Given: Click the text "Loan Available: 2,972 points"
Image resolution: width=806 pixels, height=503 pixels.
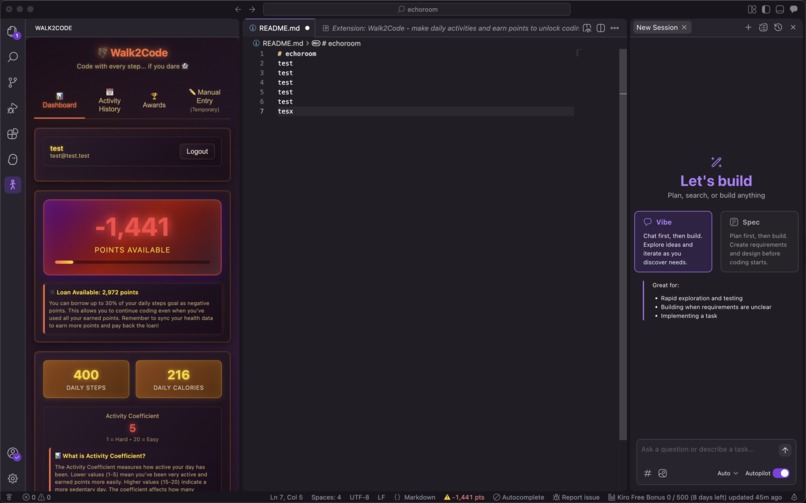Looking at the screenshot, I should (97, 292).
